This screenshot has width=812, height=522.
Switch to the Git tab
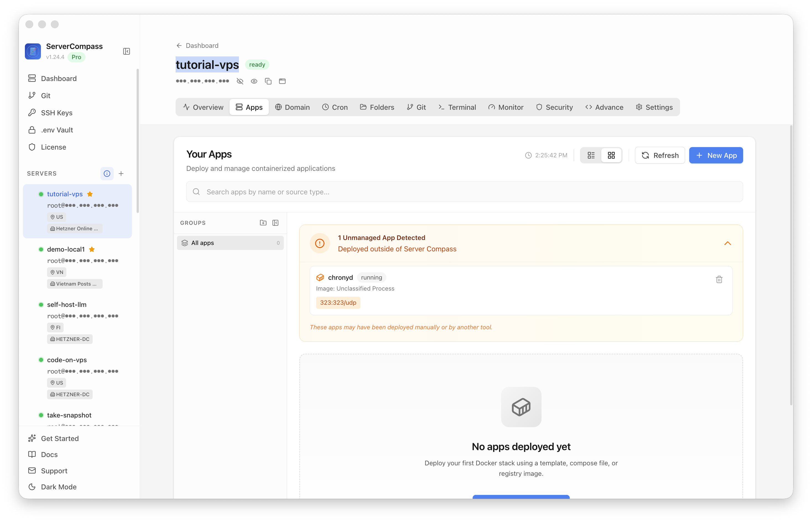tap(416, 107)
